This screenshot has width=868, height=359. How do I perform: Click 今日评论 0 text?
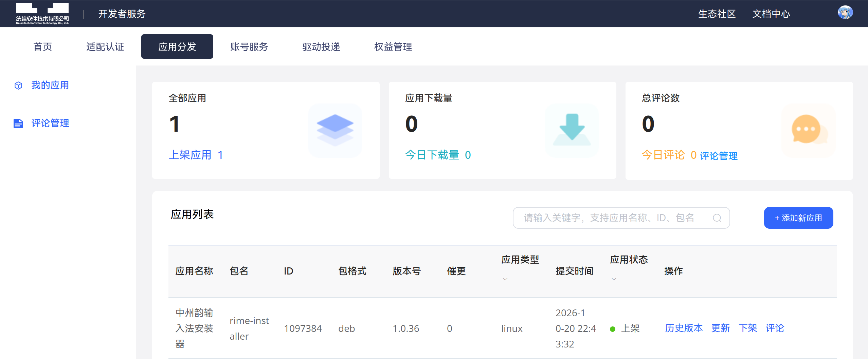coord(669,155)
